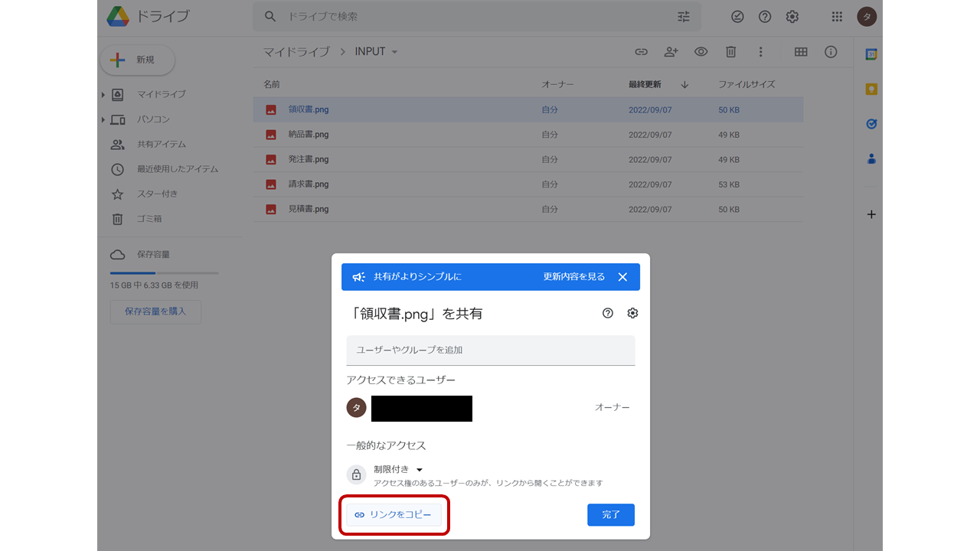Screen dimensions: 980x551
Task: Click 保存容量を購入 button
Action: (x=155, y=311)
